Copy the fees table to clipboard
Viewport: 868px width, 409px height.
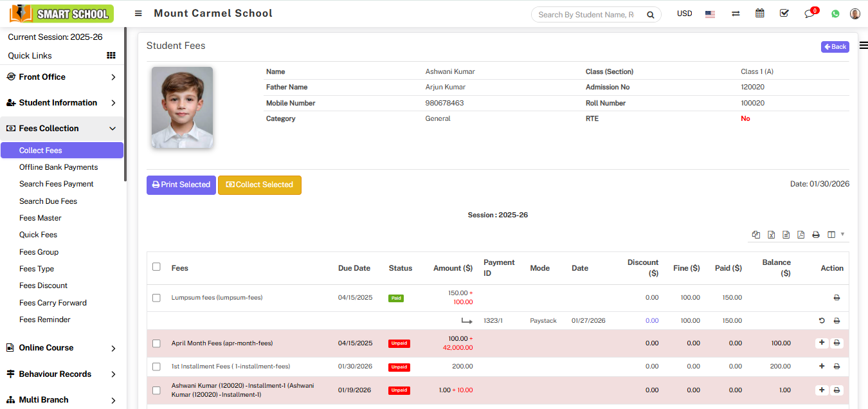coord(756,235)
